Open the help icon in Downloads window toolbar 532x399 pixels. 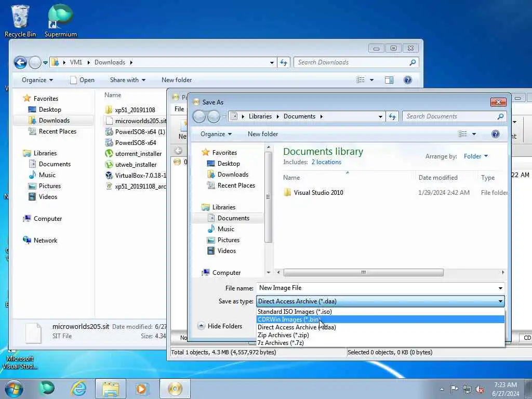pos(408,80)
